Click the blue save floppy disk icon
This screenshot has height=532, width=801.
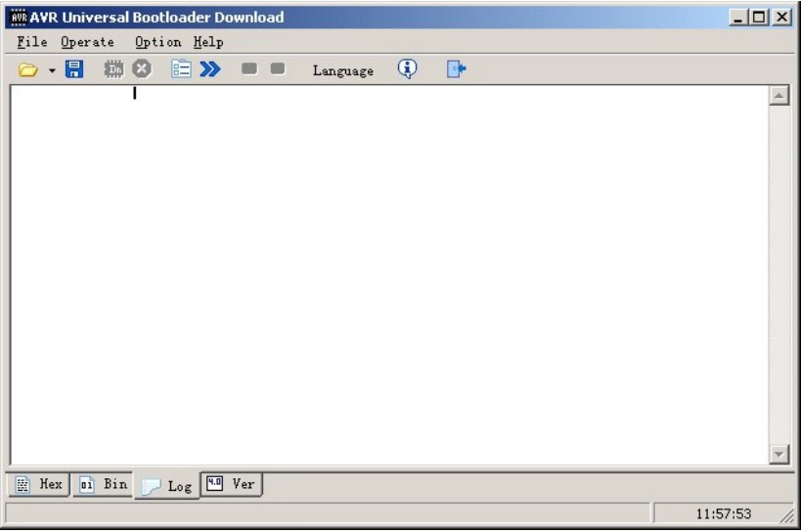74,69
